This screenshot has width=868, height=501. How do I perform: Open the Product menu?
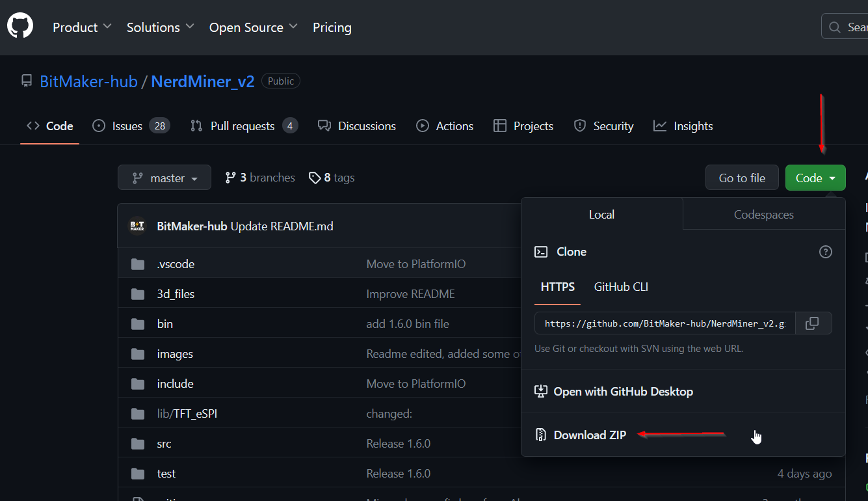pyautogui.click(x=82, y=27)
